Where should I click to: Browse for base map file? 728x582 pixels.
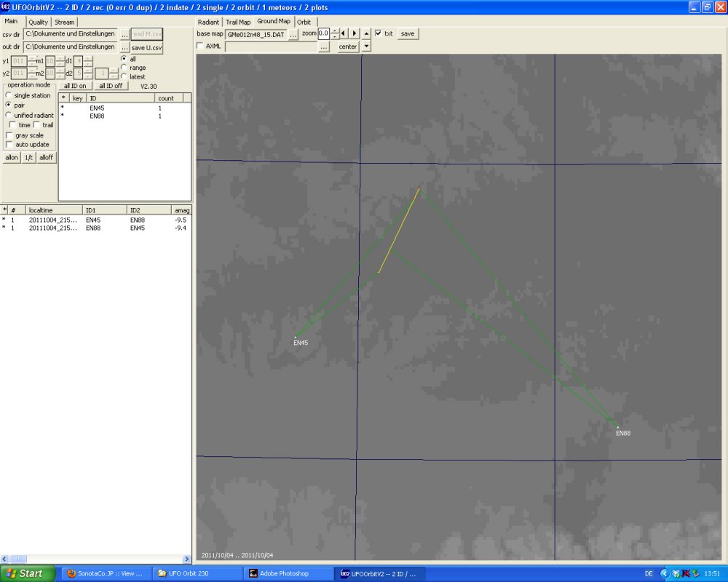tap(293, 34)
